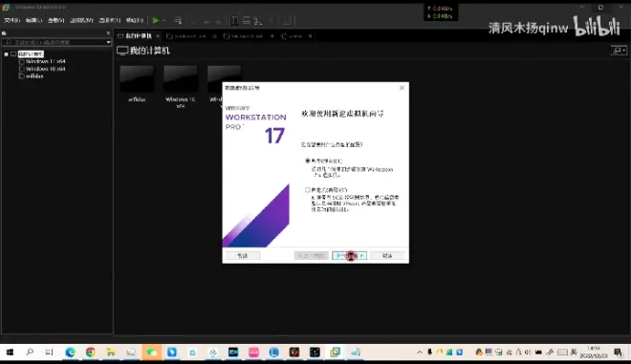Open File Explorer from the taskbar

[x=111, y=353]
